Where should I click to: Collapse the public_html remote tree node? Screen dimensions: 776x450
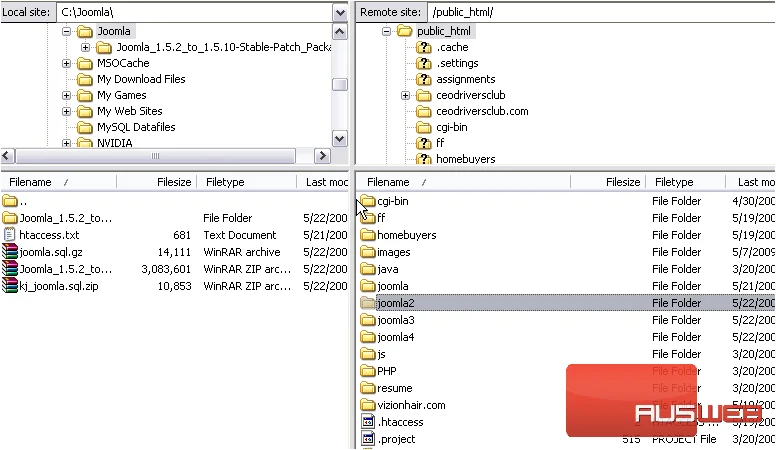tap(387, 32)
